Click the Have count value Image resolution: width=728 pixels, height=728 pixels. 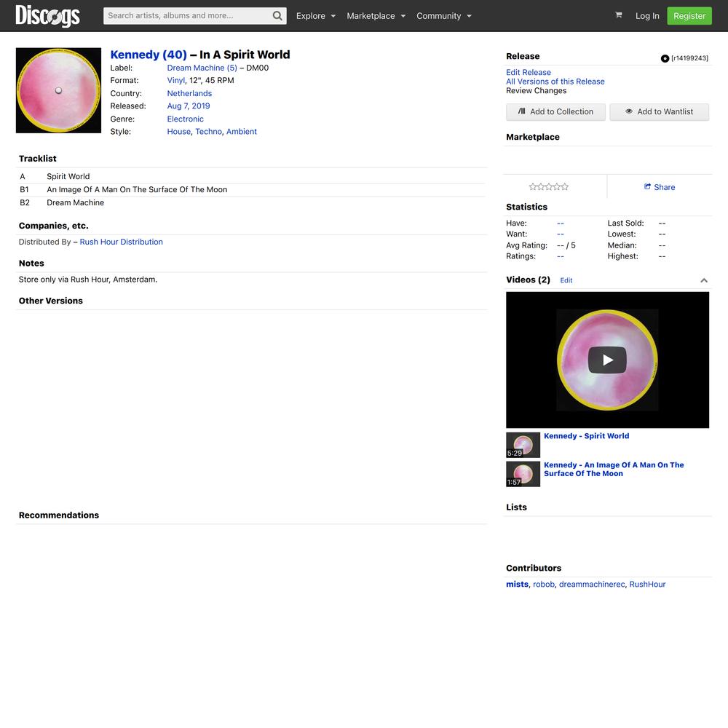click(x=561, y=223)
